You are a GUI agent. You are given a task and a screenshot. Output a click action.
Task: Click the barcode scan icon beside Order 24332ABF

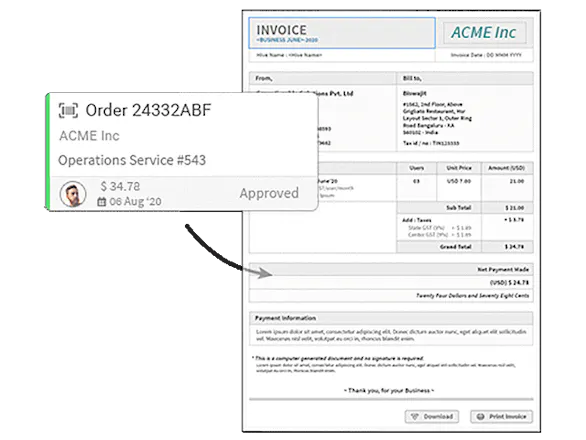68,110
